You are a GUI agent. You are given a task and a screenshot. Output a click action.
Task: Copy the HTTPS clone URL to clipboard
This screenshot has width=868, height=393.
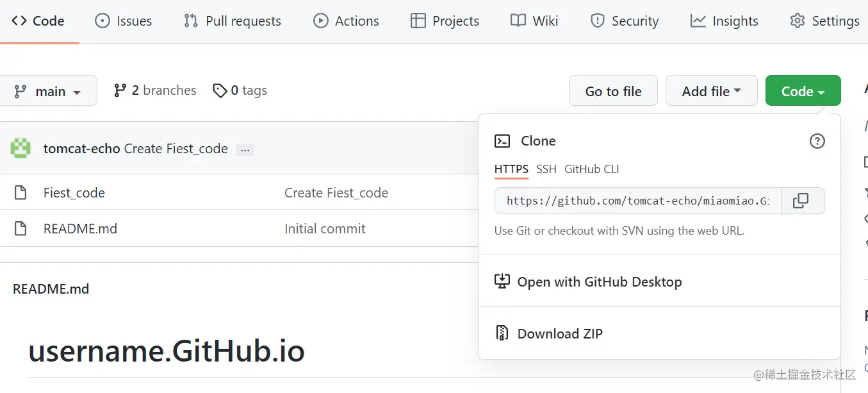tap(800, 201)
